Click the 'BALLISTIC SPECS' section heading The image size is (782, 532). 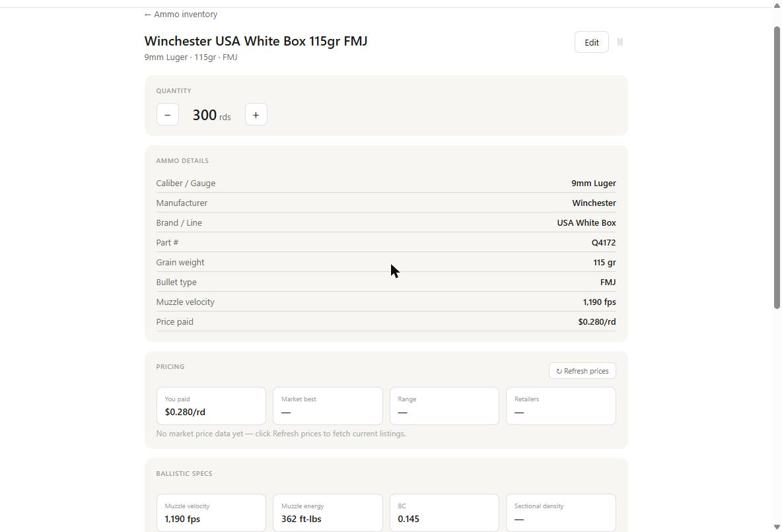(x=184, y=474)
